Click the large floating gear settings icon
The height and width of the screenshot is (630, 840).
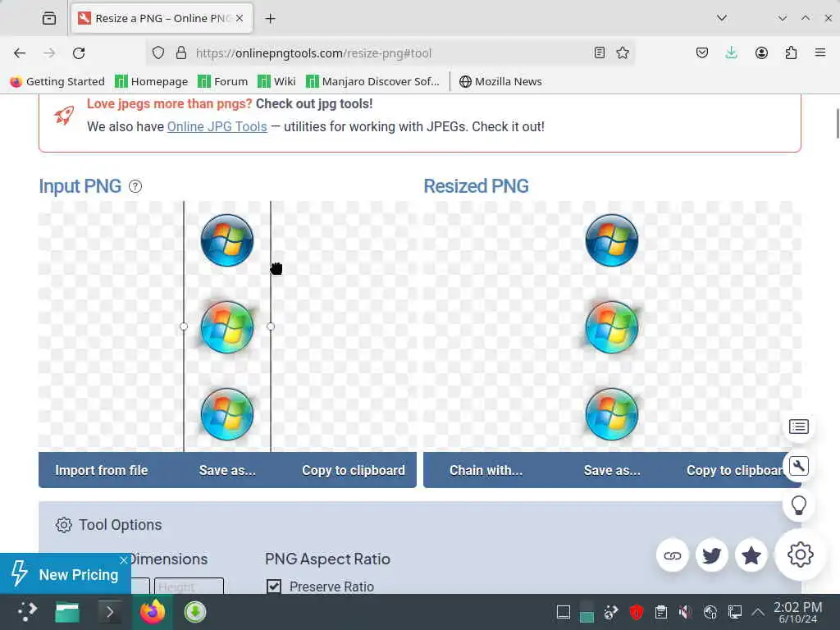click(800, 555)
